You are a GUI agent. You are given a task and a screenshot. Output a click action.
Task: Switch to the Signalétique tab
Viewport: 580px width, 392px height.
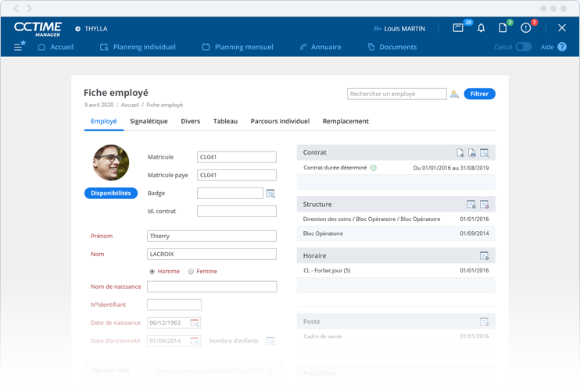pos(149,122)
